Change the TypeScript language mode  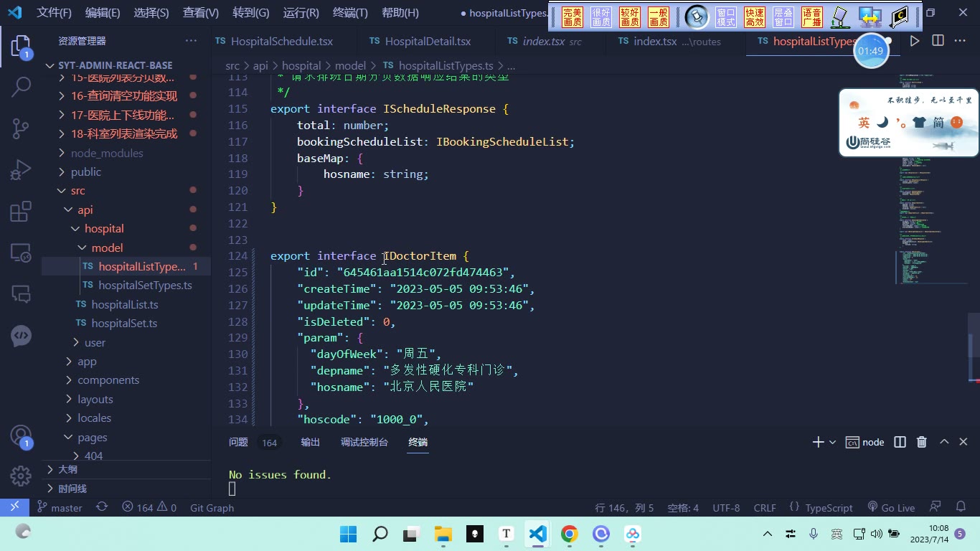(829, 507)
